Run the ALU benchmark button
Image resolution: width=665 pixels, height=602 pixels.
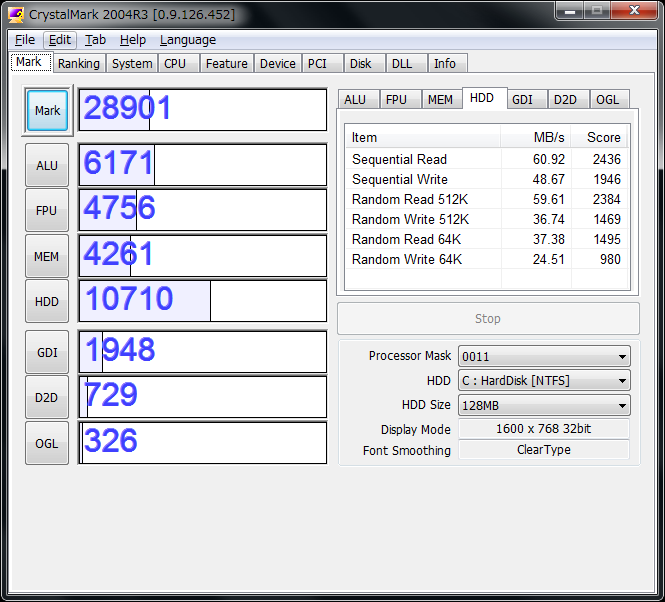tap(47, 165)
